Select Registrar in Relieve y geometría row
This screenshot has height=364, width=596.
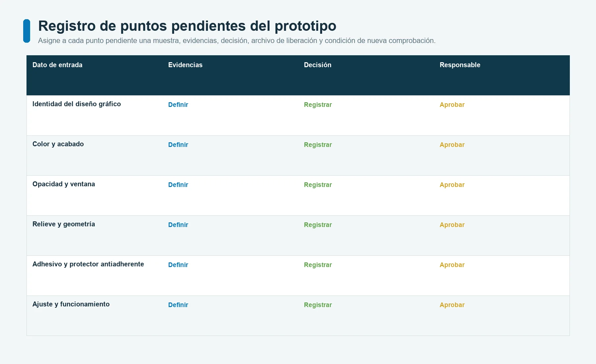(318, 225)
